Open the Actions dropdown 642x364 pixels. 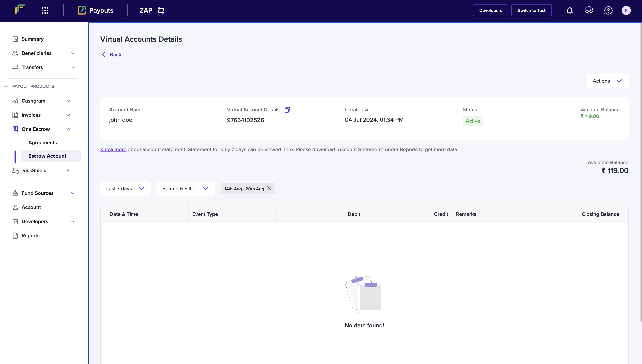[x=607, y=81]
